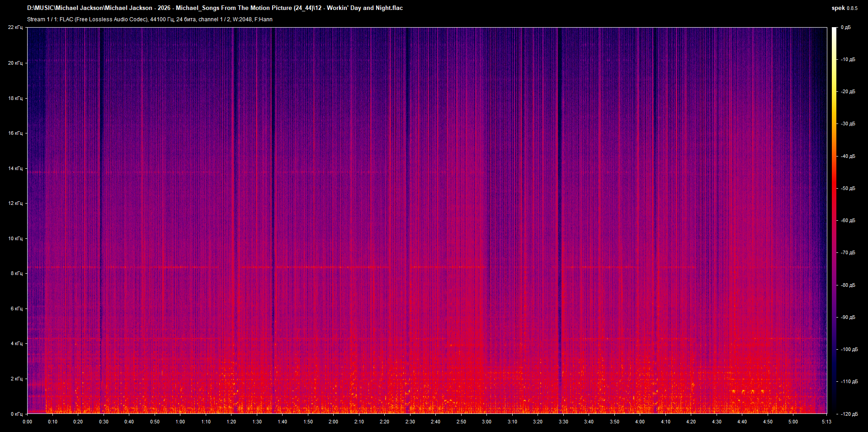Click the -40 дБ color scale label
Image resolution: width=868 pixels, height=432 pixels.
(848, 156)
